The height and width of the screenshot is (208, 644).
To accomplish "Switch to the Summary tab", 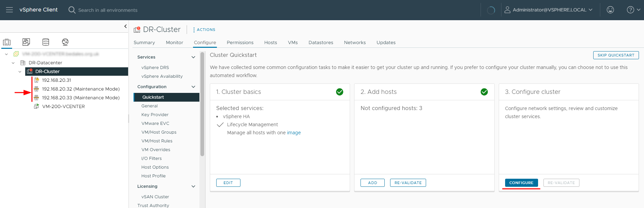I will (x=144, y=42).
